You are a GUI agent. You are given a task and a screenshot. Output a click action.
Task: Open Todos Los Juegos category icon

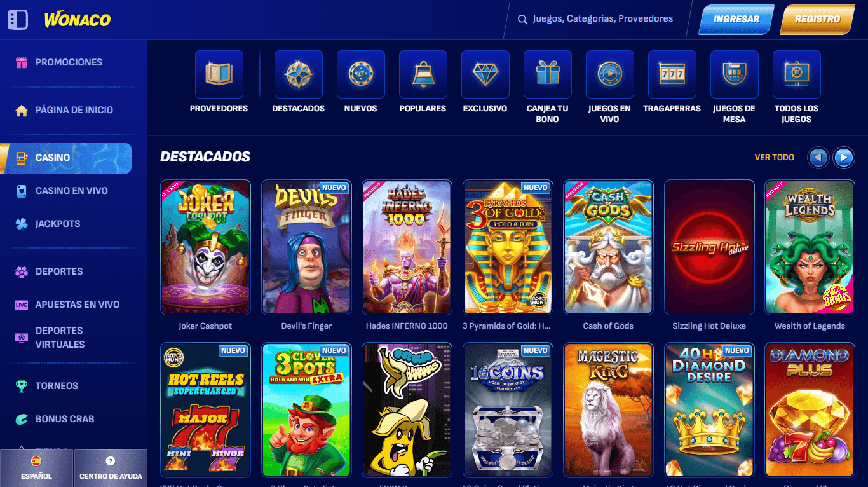click(x=796, y=74)
